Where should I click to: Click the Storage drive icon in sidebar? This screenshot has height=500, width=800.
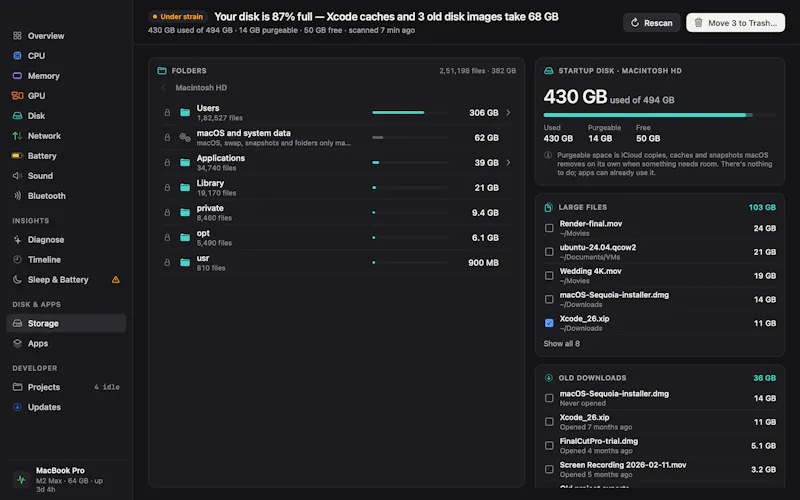(17, 323)
